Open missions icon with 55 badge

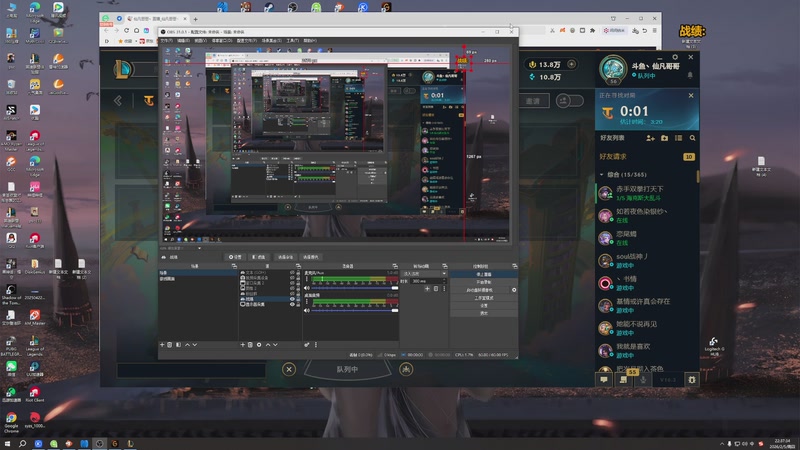tap(623, 380)
